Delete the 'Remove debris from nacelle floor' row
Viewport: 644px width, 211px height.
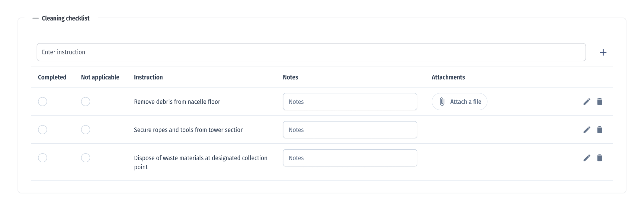tap(600, 102)
